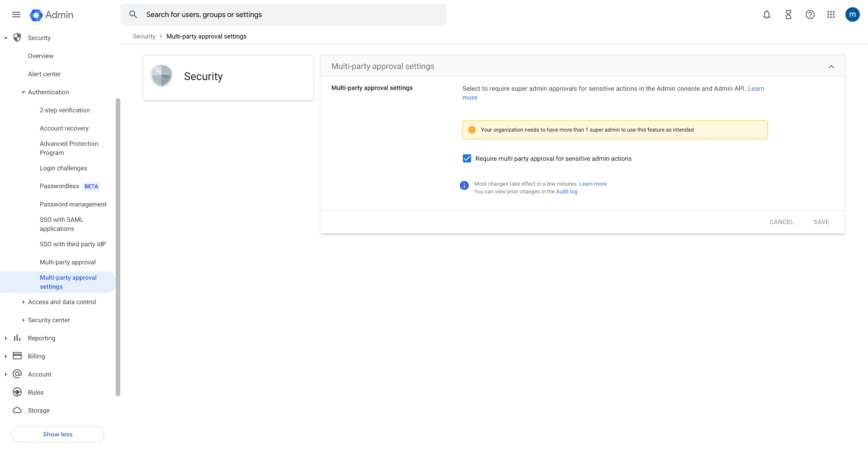Collapse the Multi-party approval settings panel

(831, 67)
